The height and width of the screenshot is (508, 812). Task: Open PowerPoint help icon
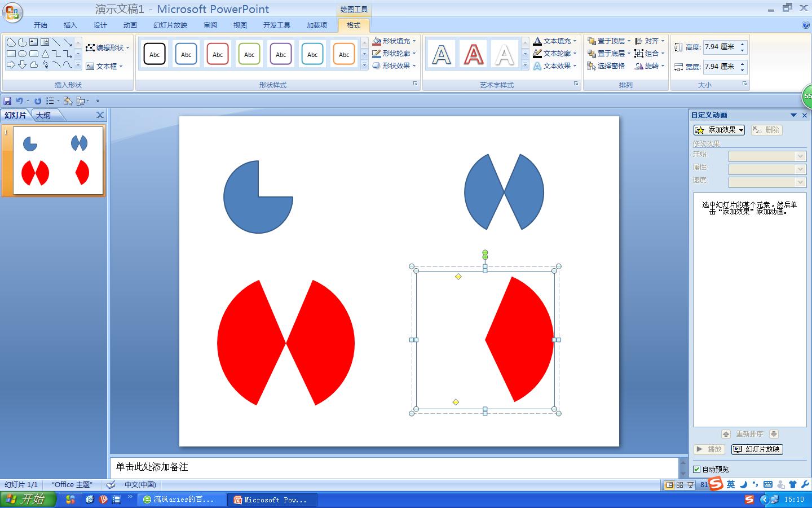pyautogui.click(x=806, y=25)
